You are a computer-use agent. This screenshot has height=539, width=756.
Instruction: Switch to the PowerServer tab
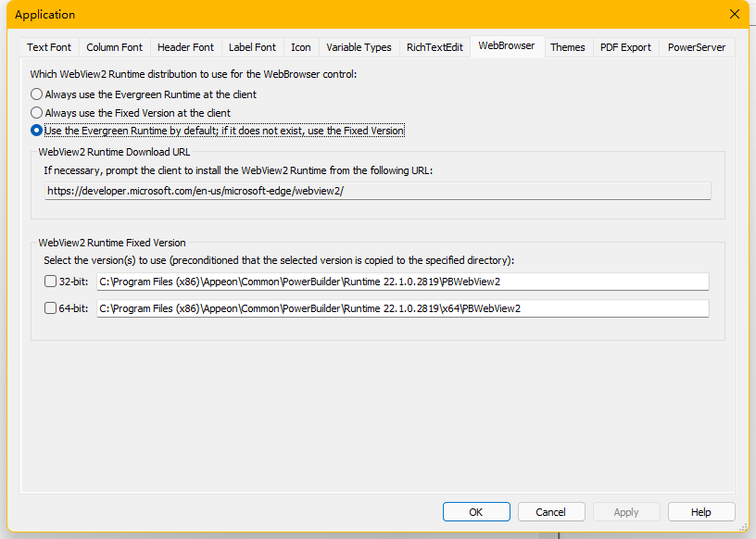tap(697, 47)
